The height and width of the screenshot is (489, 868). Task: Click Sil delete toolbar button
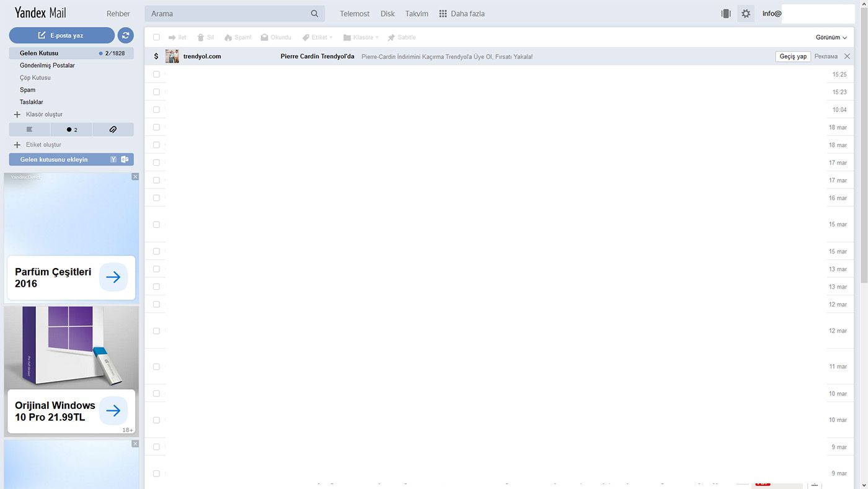pyautogui.click(x=205, y=38)
